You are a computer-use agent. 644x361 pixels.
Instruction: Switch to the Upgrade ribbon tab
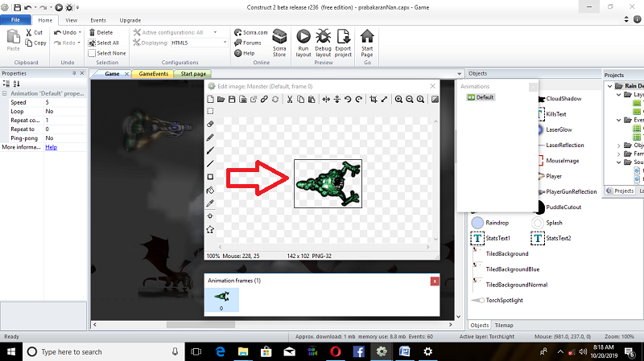[x=130, y=20]
